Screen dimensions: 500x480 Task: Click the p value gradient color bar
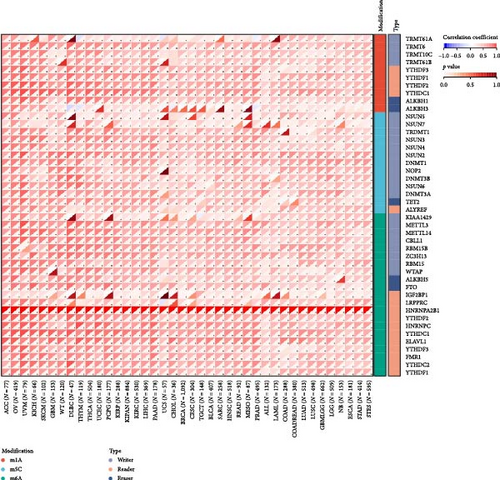[470, 76]
